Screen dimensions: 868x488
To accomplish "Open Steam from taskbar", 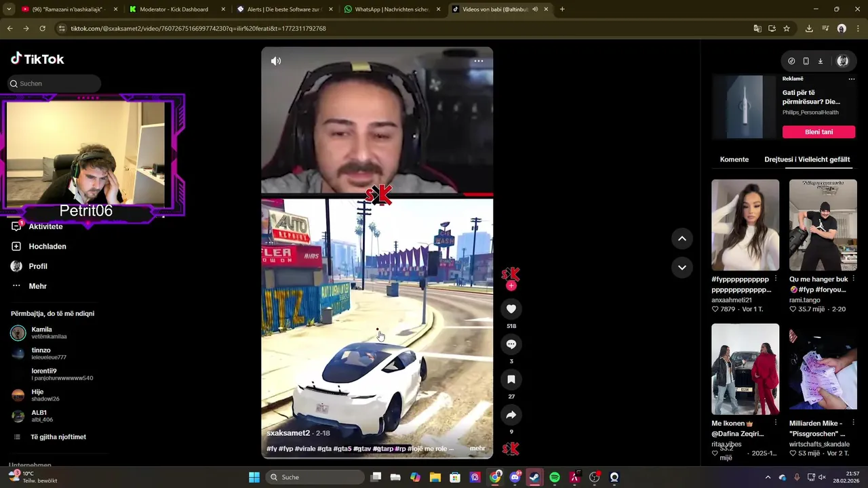I will [x=535, y=477].
